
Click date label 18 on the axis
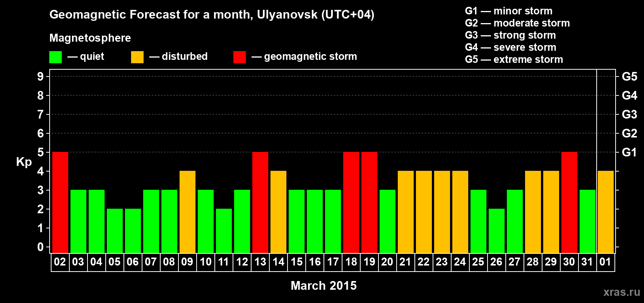pyautogui.click(x=351, y=262)
